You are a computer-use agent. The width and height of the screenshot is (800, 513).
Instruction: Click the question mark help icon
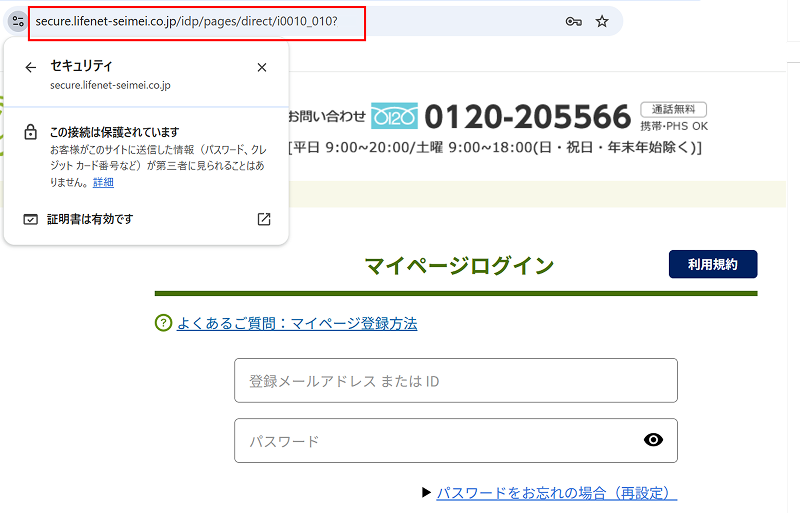[x=163, y=323]
